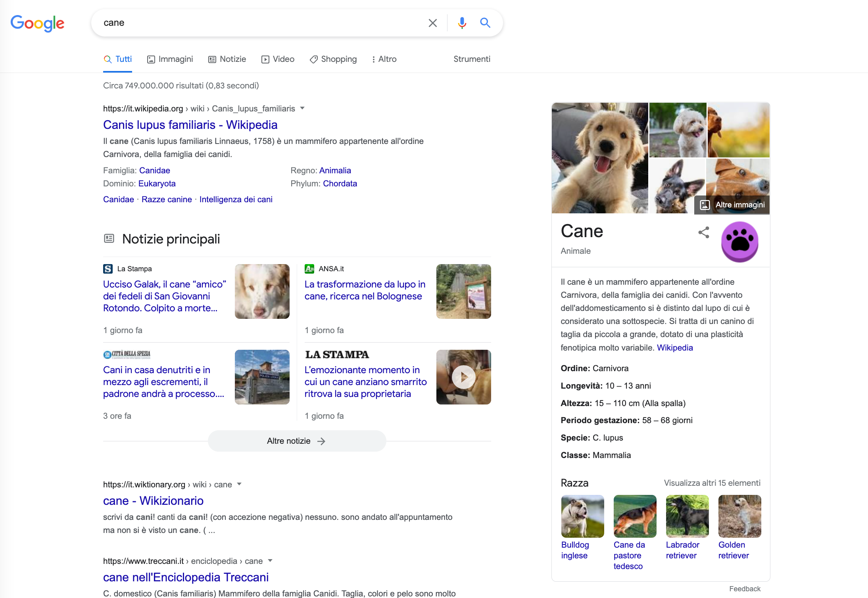Start voice search with microphone icon
Viewport: 868px width, 598px height.
pos(462,23)
